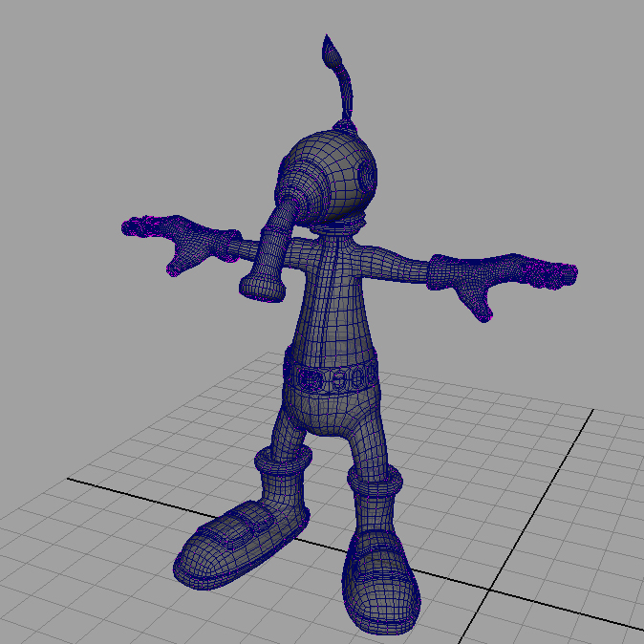Click the character's torso mesh

click(x=333, y=300)
